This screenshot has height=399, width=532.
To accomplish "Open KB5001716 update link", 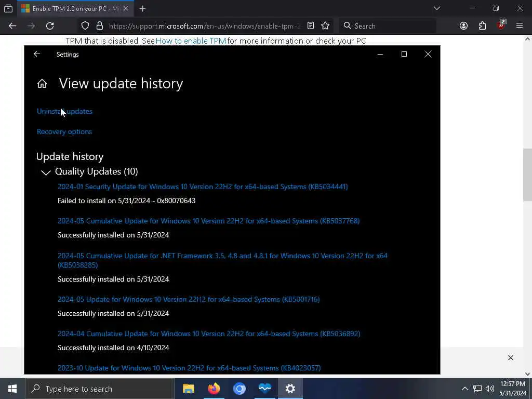I will pos(189,299).
